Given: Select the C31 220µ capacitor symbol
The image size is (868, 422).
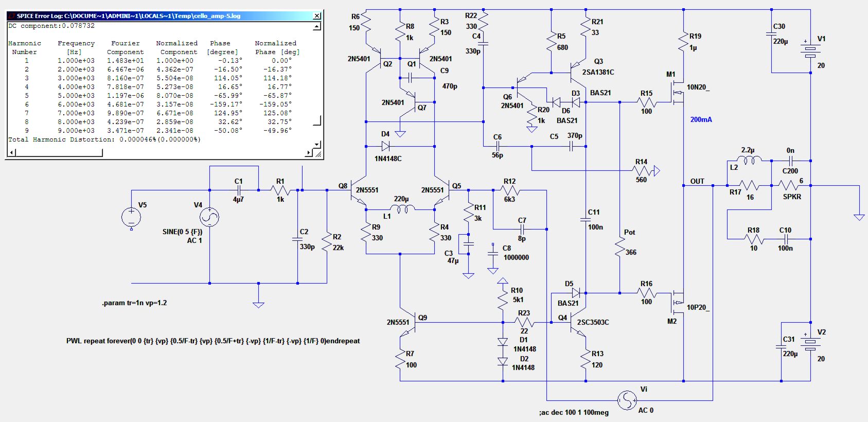Looking at the screenshot, I should click(781, 348).
